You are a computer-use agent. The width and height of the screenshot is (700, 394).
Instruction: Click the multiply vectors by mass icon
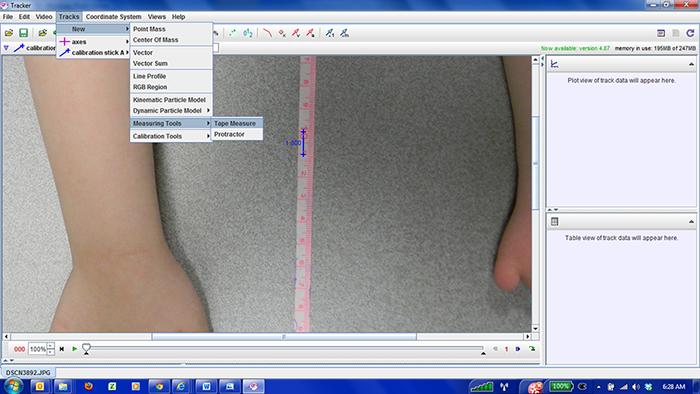pyautogui.click(x=344, y=33)
